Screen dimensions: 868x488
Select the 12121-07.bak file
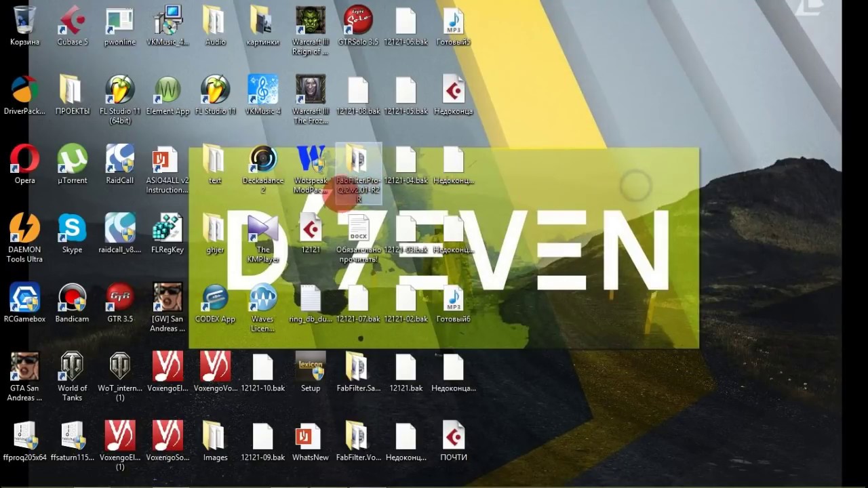pos(358,302)
